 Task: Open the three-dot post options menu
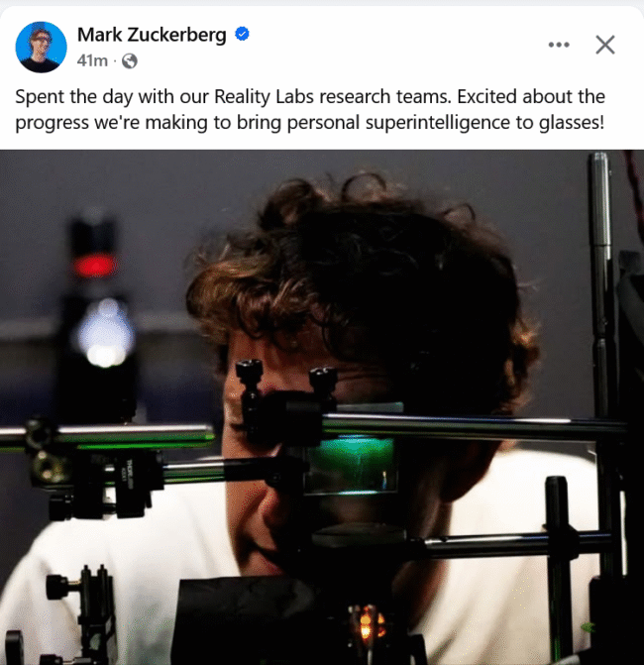[x=559, y=45]
